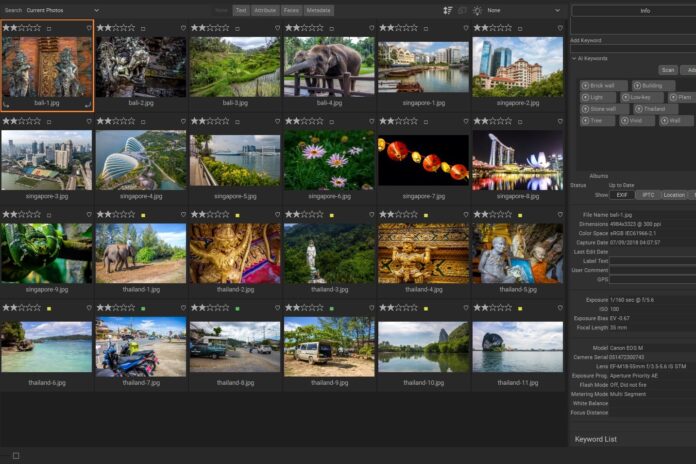Click the color label square on singapore-2.jpg
This screenshot has width=696, height=464.
pyautogui.click(x=520, y=28)
